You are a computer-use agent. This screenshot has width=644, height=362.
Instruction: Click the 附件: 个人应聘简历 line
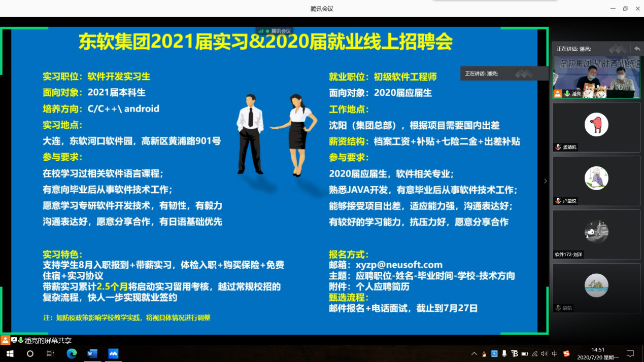[x=369, y=286]
